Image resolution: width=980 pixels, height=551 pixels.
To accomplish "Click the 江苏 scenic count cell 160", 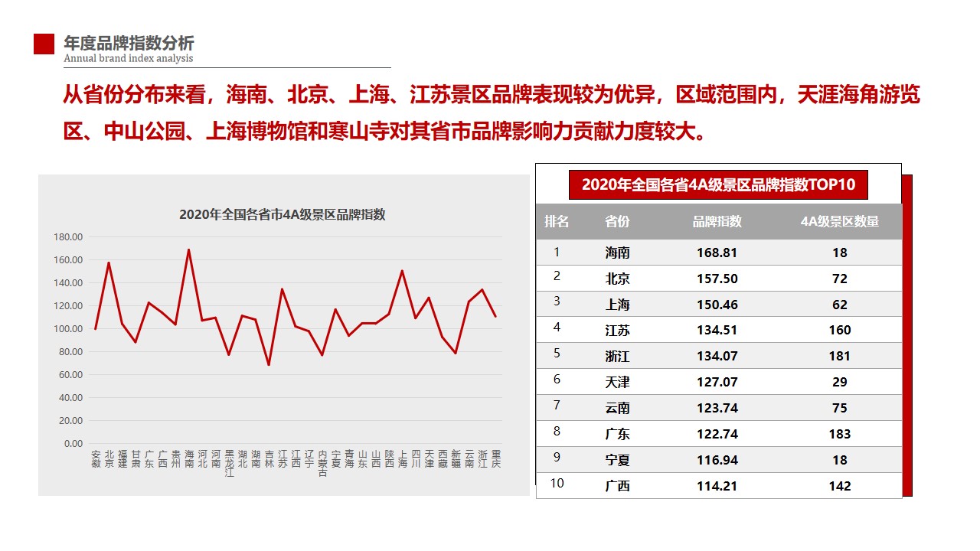I will click(840, 331).
